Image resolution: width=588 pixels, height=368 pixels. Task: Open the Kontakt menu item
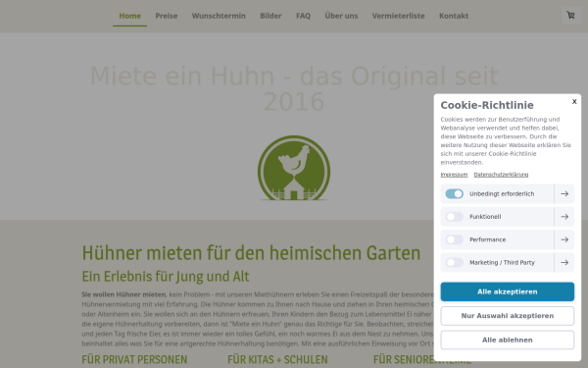(x=454, y=16)
